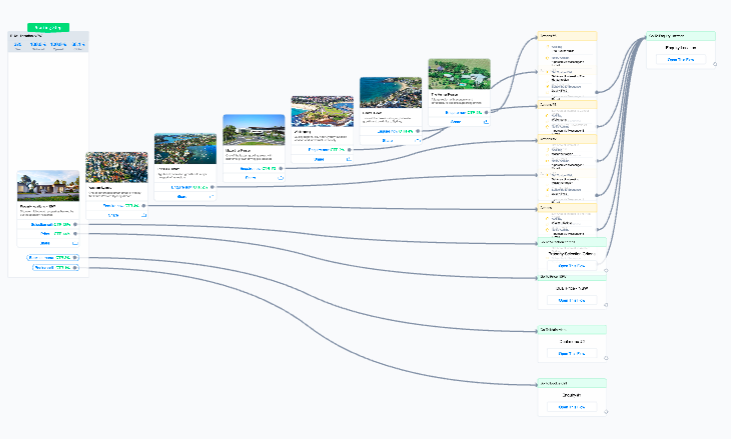The image size is (731, 439).
Task: Open the coastal headland park card image
Action: [322, 111]
